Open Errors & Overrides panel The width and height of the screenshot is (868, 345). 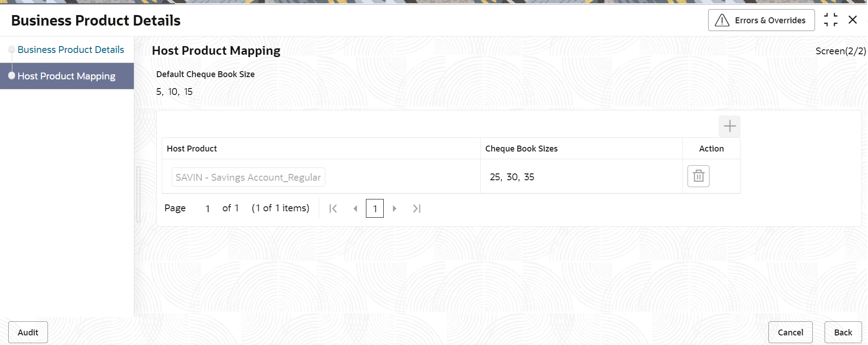761,20
